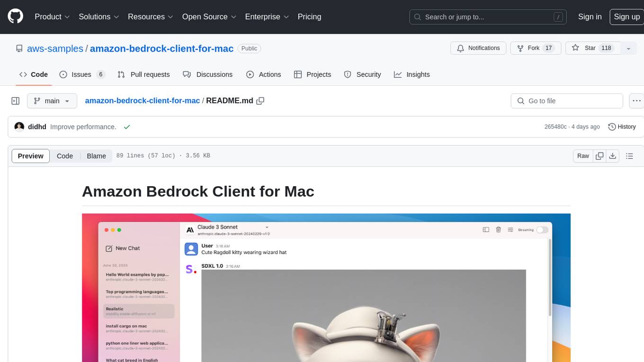Click New Chat in app screenshot
Viewport: 644px width, 362px height.
click(x=123, y=248)
